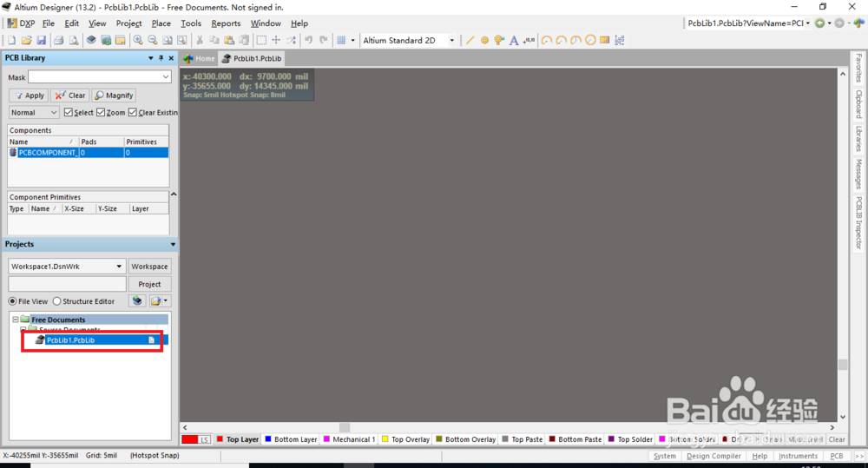Click the Copy icon in toolbar
This screenshot has height=468, width=868.
coord(214,40)
